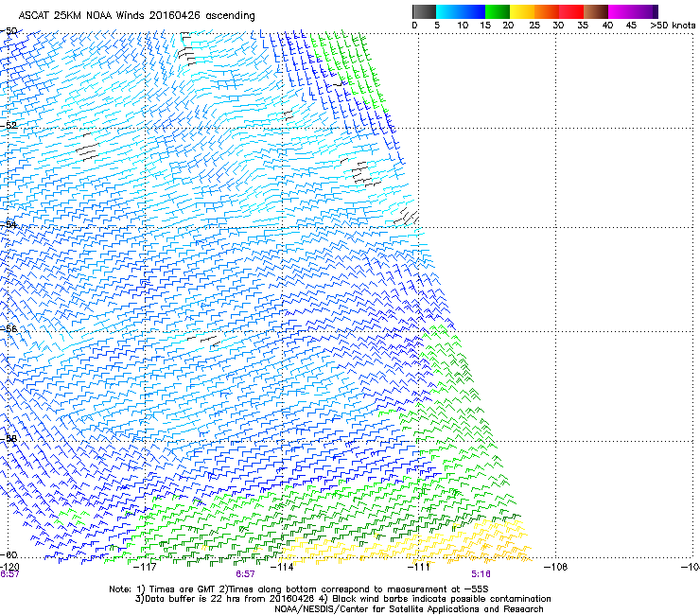
Task: Click the magenta 40-45 knots color segment
Action: (x=621, y=11)
